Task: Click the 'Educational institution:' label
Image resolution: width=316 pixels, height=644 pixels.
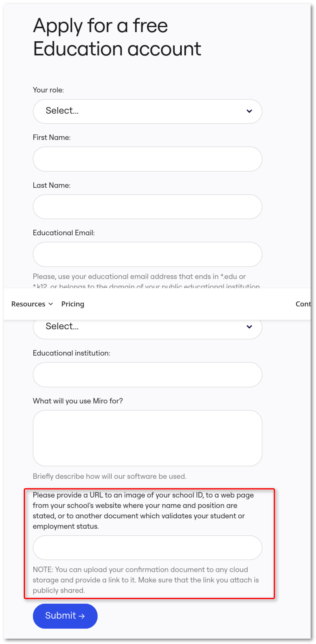Action: click(x=71, y=353)
